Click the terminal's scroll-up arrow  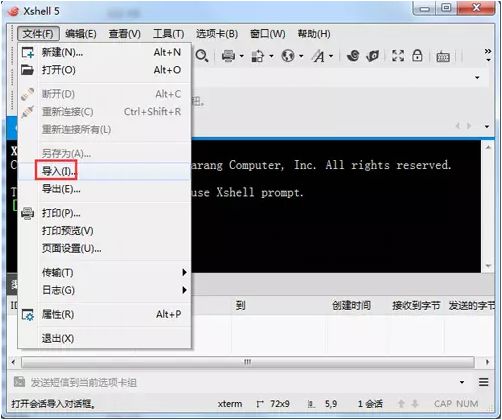488,147
